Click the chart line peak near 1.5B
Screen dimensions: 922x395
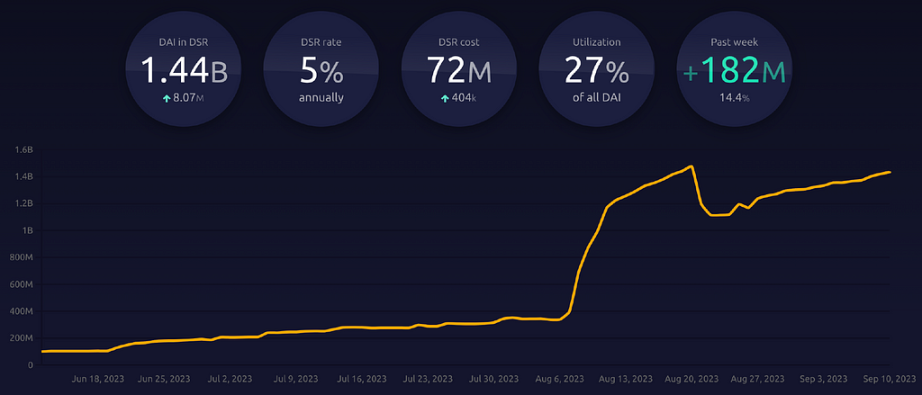pos(691,166)
